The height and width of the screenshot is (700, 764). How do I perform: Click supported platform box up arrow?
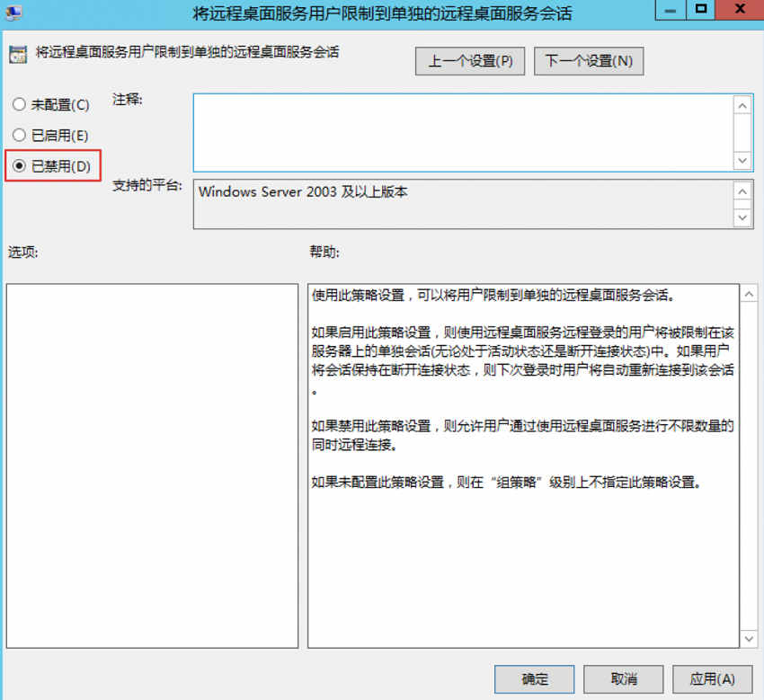(742, 191)
